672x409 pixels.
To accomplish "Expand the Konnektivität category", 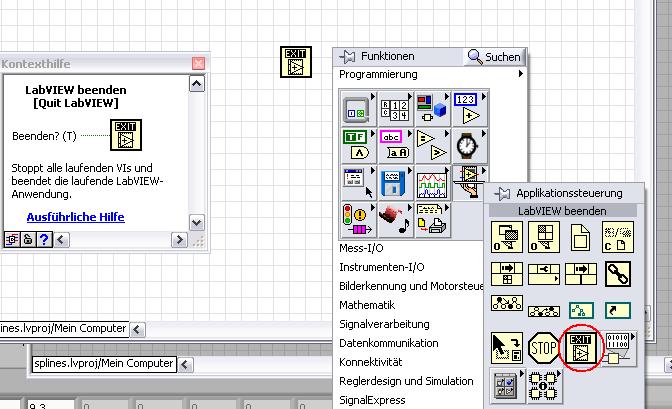I will 370,362.
